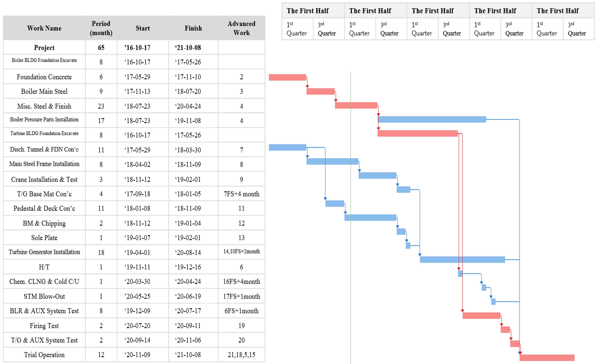Click the "Advanced Work" column header
The height and width of the screenshot is (364, 597).
(x=241, y=28)
